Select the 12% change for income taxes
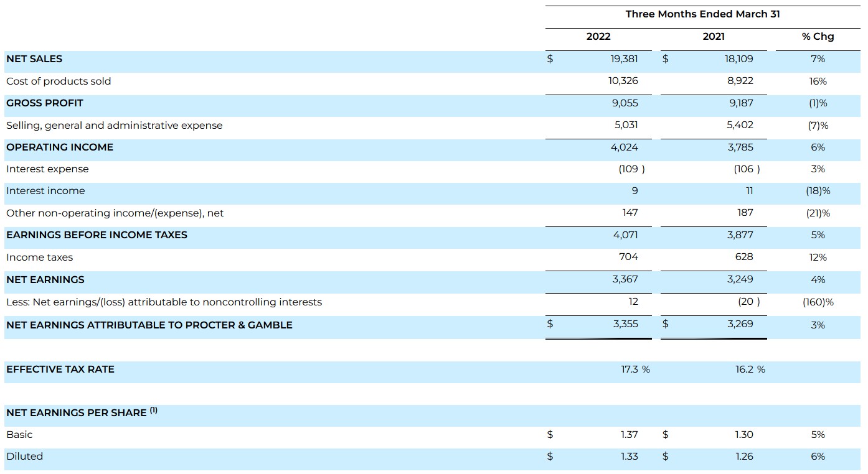This screenshot has width=868, height=474. click(x=818, y=258)
